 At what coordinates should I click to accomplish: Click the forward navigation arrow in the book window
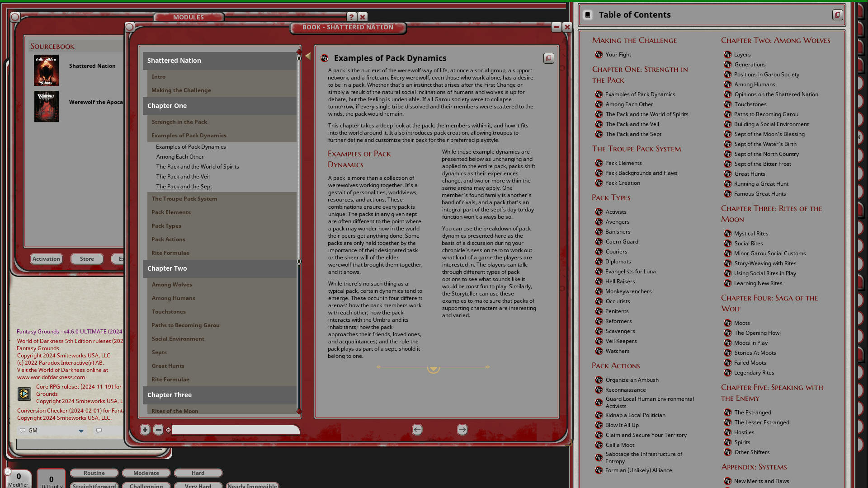pyautogui.click(x=462, y=429)
